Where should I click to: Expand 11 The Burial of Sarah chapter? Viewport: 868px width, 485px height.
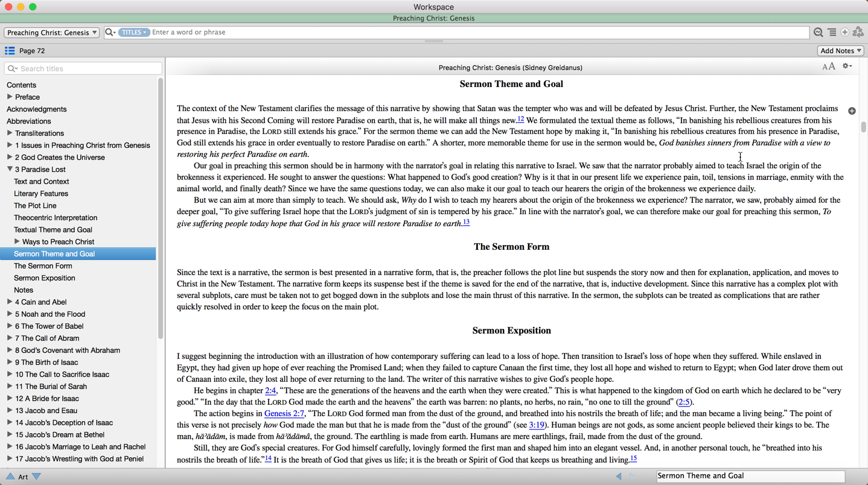tap(10, 386)
